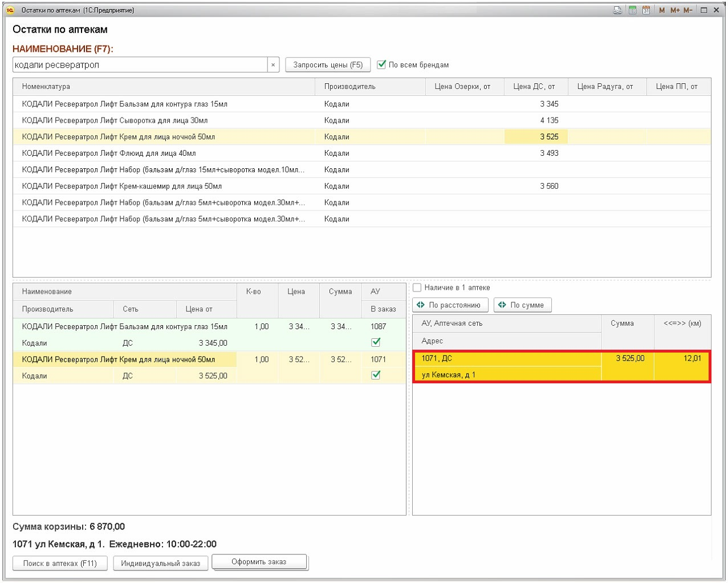
Task: Click the M- memory subtract button
Action: [688, 10]
